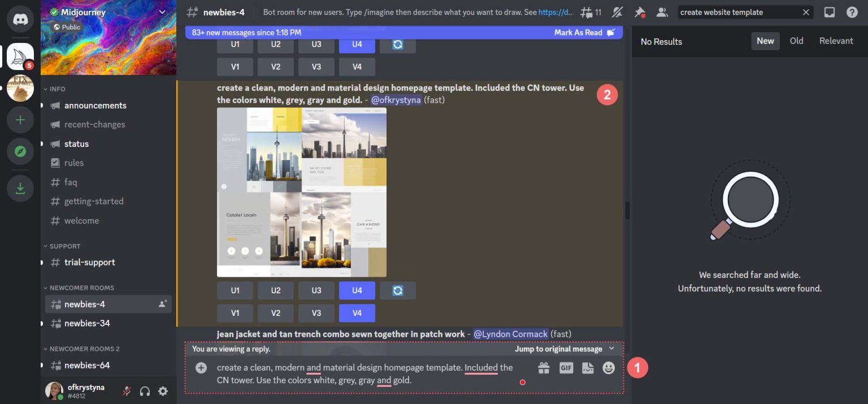Expand the Jump to original message chevron
This screenshot has width=868, height=404.
click(611, 349)
